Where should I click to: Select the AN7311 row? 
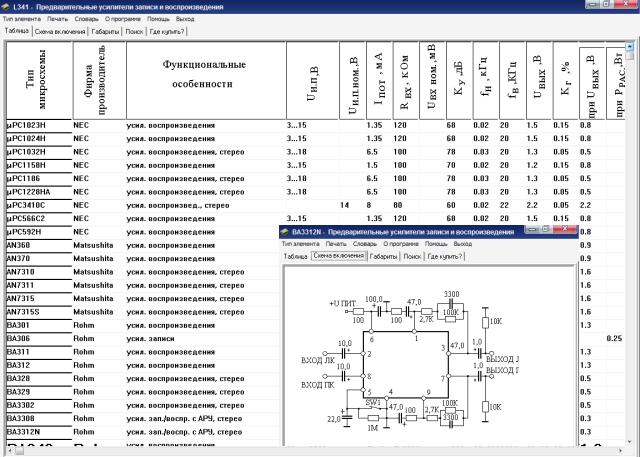pos(142,285)
